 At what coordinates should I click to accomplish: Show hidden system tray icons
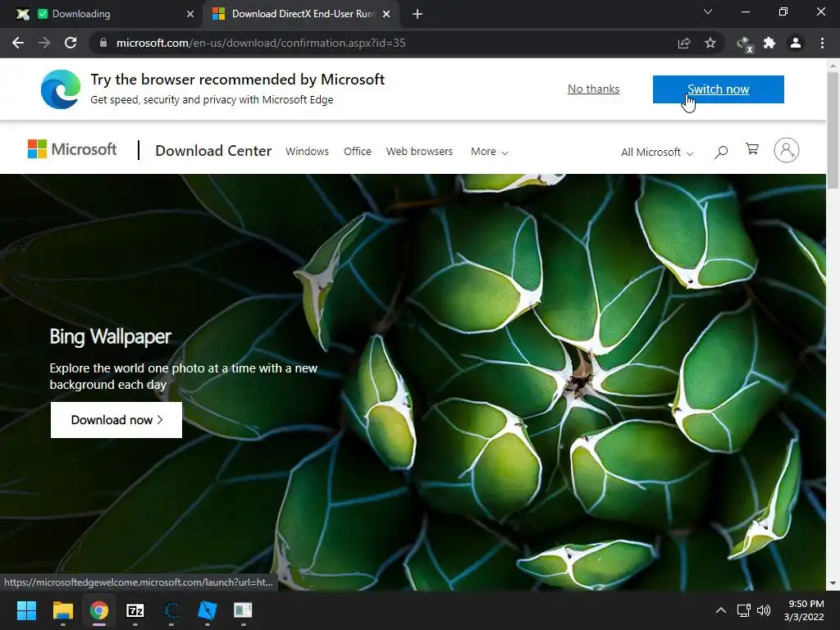click(x=721, y=610)
